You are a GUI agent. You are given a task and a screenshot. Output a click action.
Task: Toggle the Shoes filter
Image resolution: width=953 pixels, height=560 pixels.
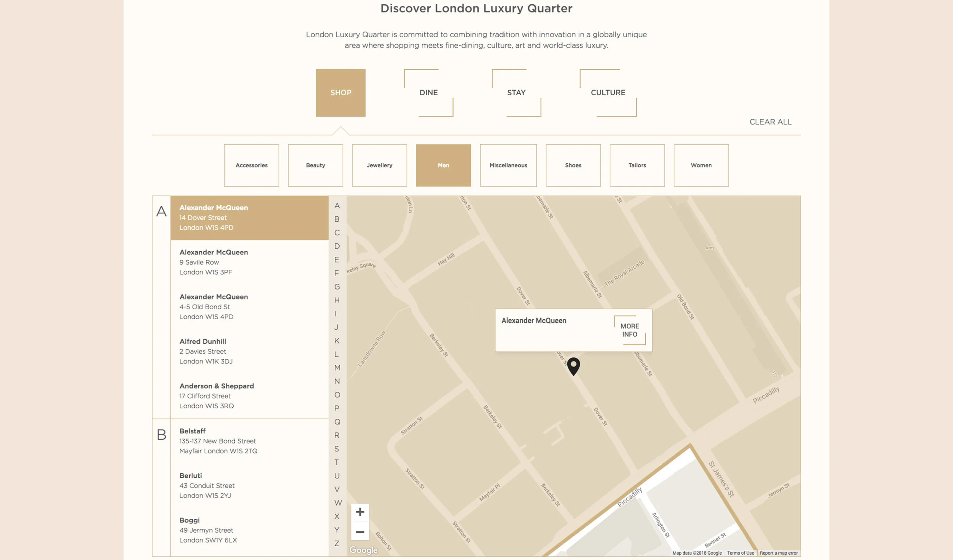pos(573,165)
